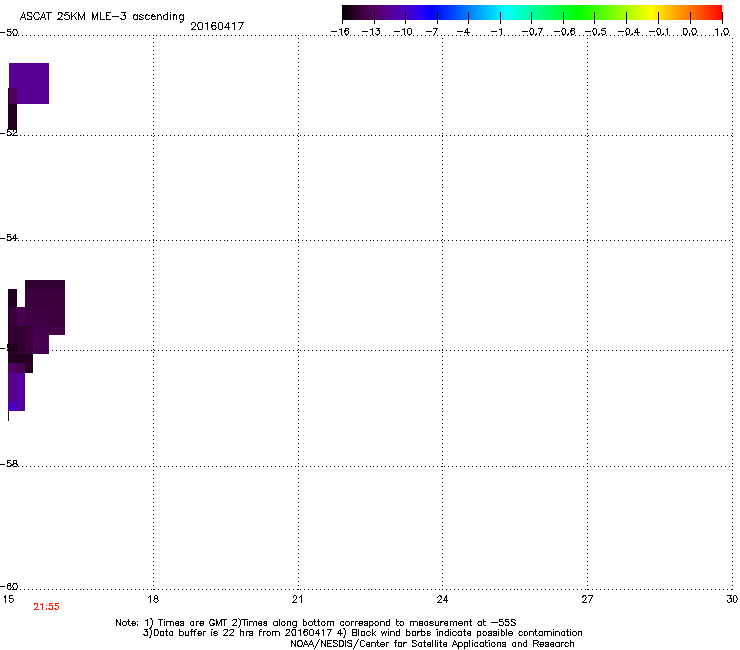Click longitude axis label 18
The width and height of the screenshot is (740, 650).
click(153, 599)
